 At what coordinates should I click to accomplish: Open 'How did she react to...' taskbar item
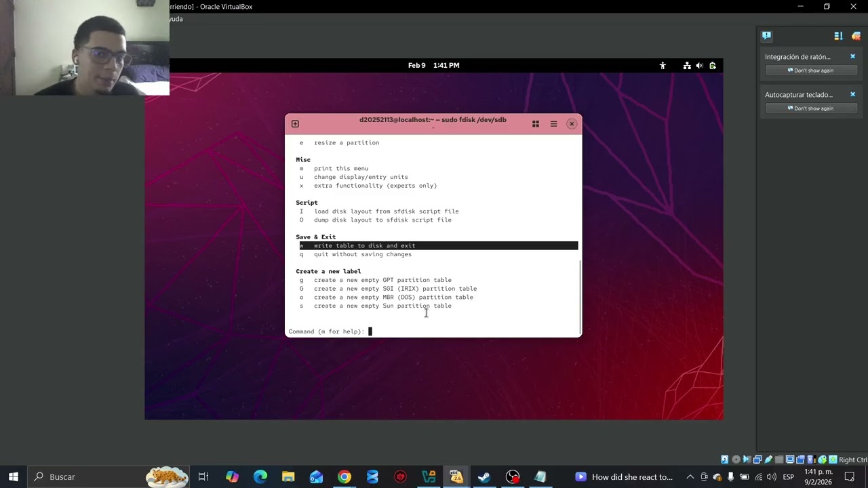[624, 476]
